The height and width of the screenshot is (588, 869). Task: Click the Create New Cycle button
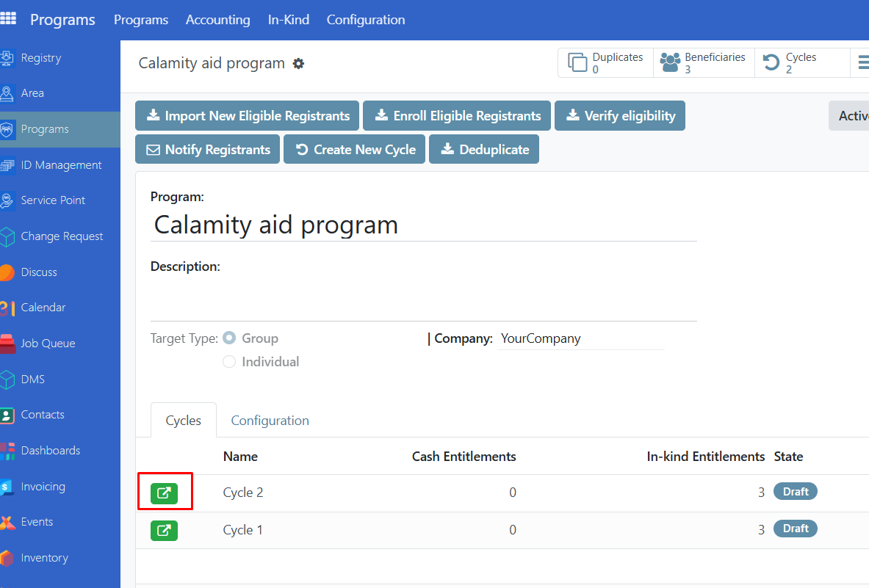(x=355, y=150)
